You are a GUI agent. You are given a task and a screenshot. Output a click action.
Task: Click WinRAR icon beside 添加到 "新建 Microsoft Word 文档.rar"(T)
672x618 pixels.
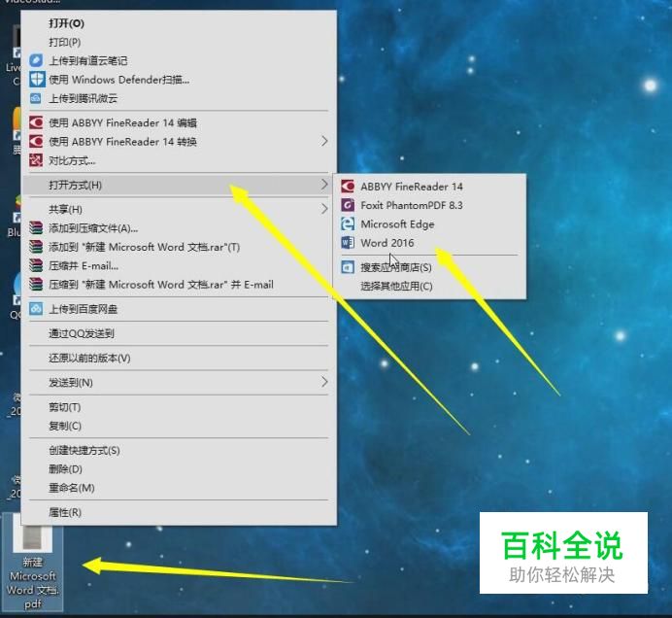36,247
